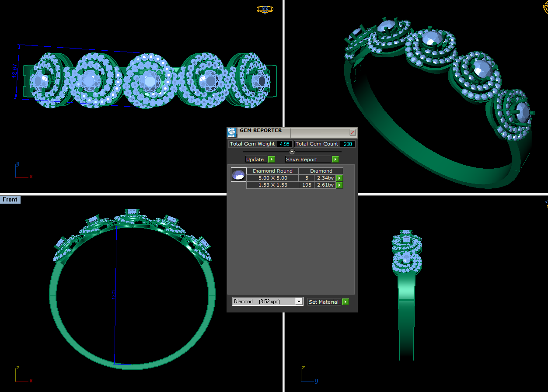Viewport: 548px width, 392px height.
Task: Click the 2.61tw weight cell
Action: 325,185
